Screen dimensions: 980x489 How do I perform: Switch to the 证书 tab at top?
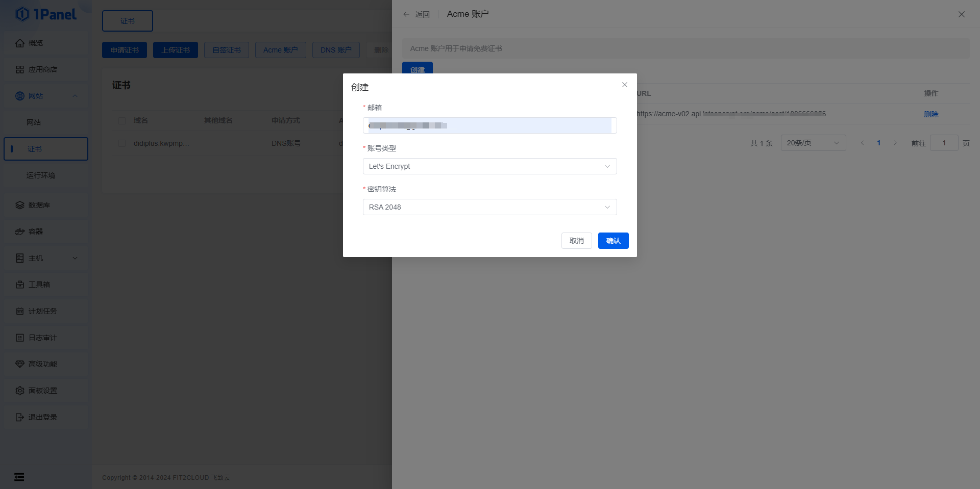[128, 21]
